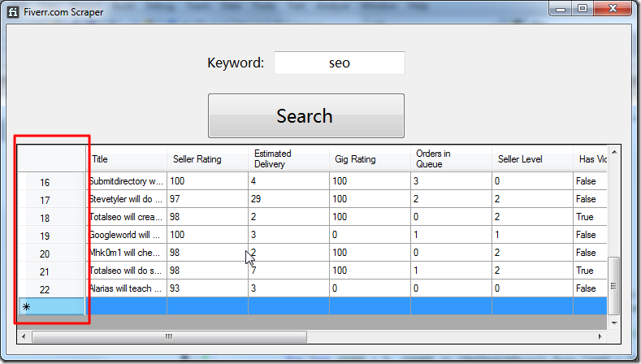Select row header 22
The width and height of the screenshot is (641, 364).
(51, 288)
